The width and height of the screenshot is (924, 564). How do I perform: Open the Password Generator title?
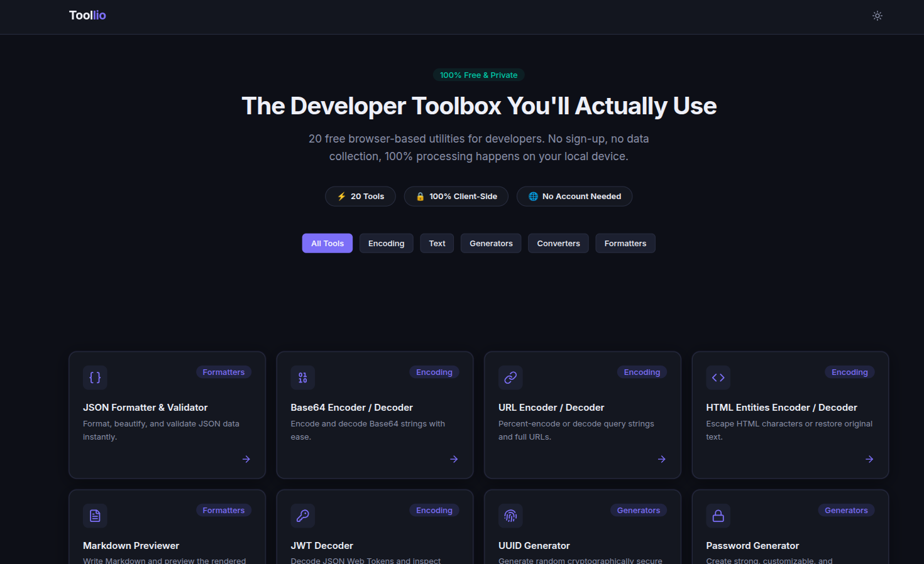[752, 546]
